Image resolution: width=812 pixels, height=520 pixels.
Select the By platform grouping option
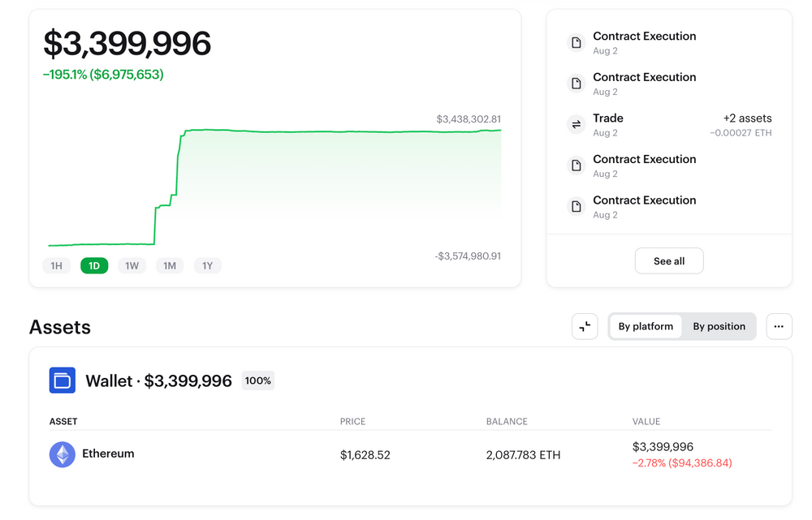click(x=646, y=326)
